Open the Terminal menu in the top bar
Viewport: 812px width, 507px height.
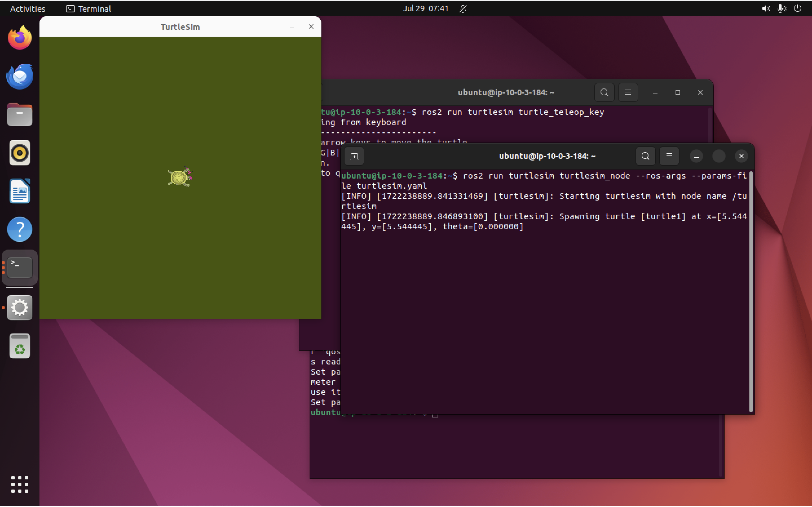click(x=89, y=8)
